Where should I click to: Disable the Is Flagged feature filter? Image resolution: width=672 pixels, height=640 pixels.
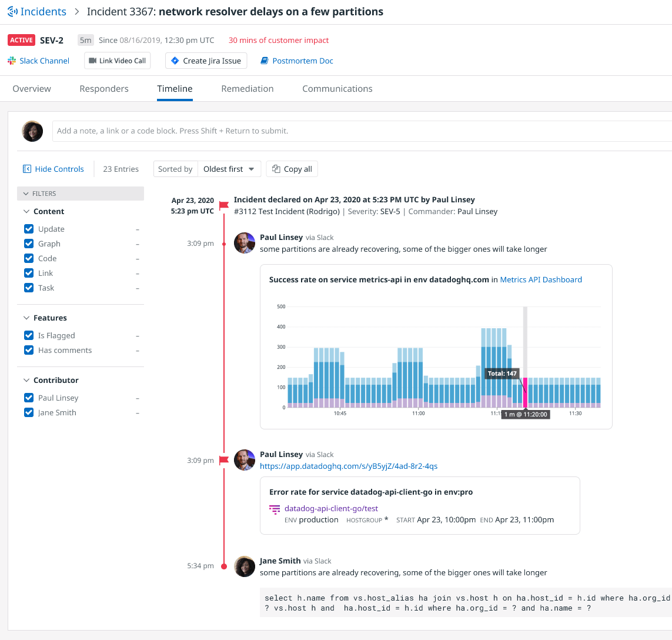pyautogui.click(x=29, y=335)
